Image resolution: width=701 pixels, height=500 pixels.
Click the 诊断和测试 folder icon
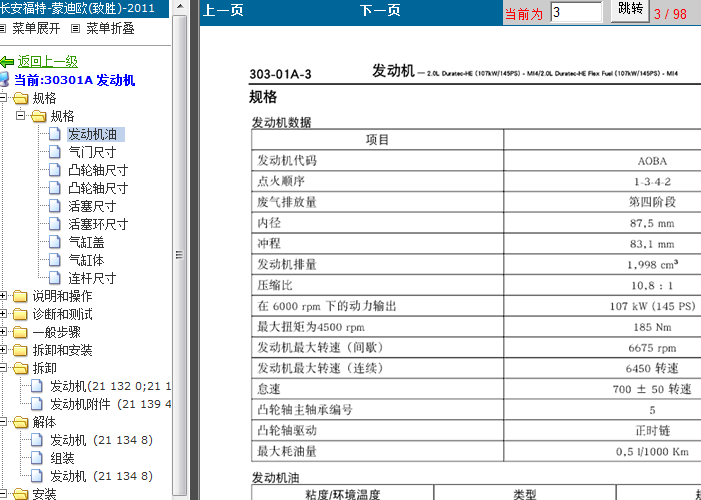click(x=21, y=314)
